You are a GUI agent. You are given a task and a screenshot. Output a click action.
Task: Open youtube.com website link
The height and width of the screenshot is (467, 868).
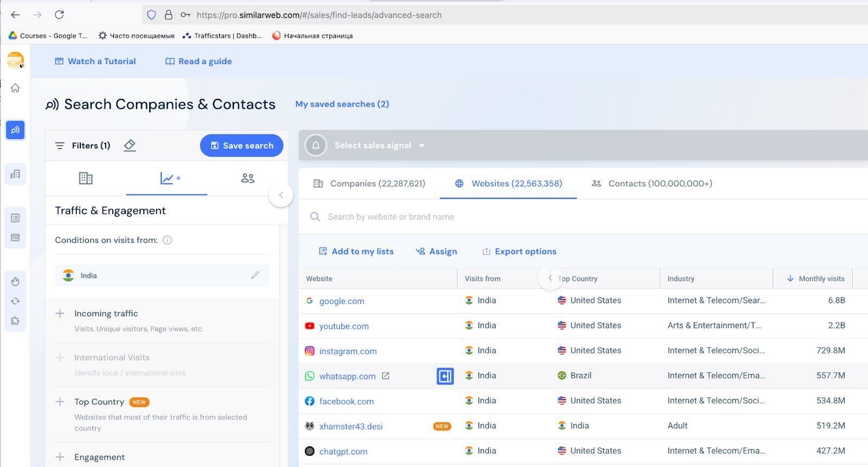tap(344, 326)
